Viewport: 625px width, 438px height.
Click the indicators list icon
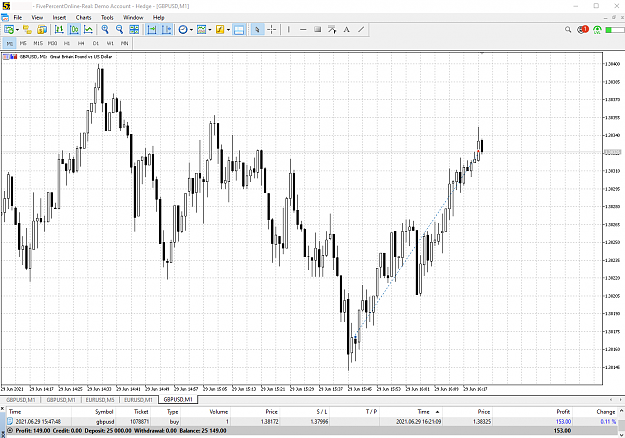220,29
